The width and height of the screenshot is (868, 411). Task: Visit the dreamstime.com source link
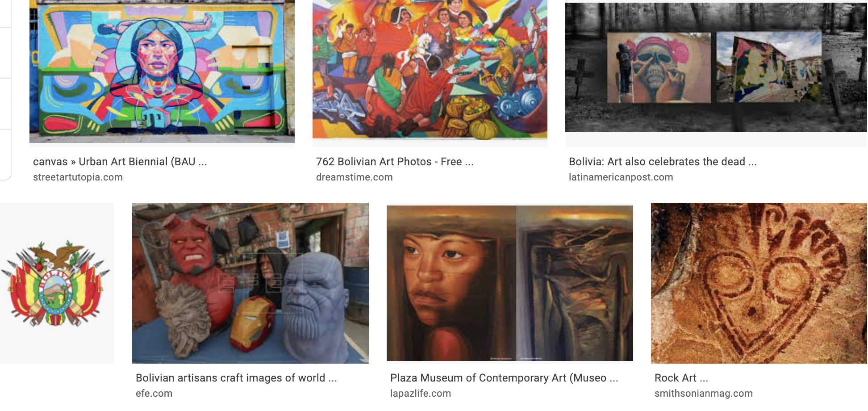pyautogui.click(x=354, y=177)
